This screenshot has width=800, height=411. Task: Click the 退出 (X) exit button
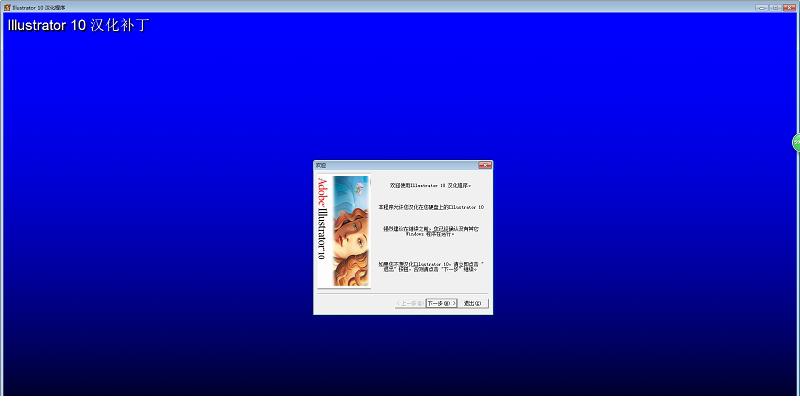coord(473,303)
